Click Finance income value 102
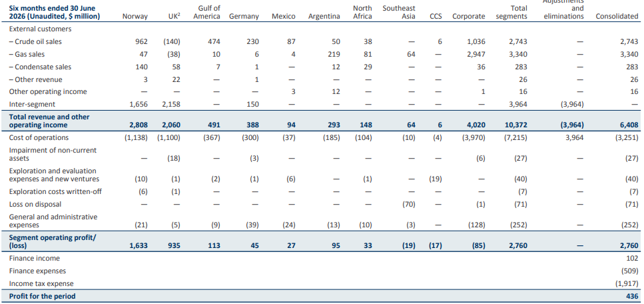Viewport: 644px width, 304px height. coord(632,259)
